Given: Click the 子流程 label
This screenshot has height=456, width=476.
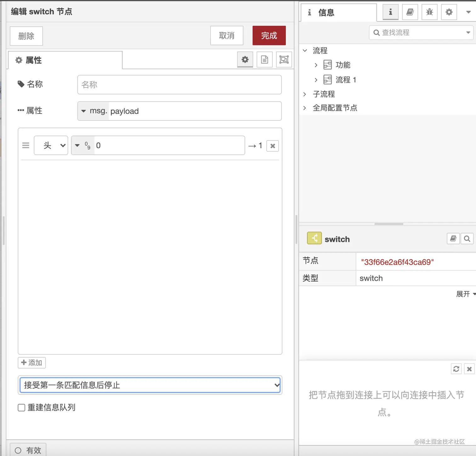Looking at the screenshot, I should 324,94.
